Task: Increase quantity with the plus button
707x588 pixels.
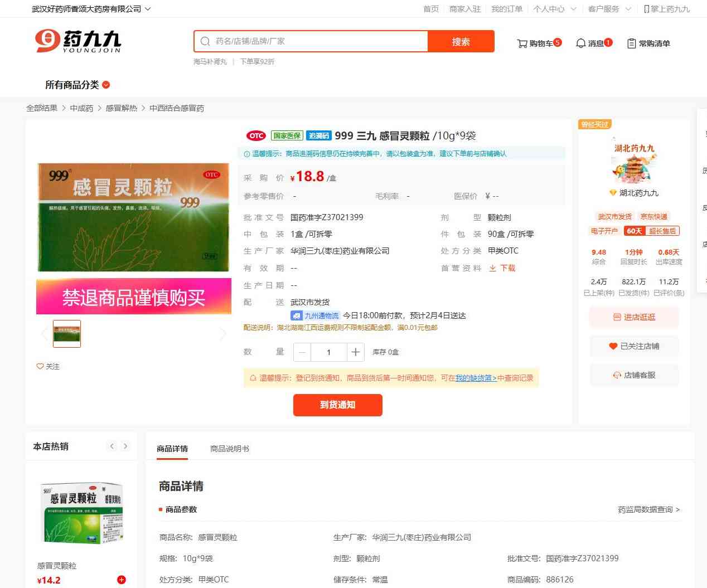Action: [355, 352]
